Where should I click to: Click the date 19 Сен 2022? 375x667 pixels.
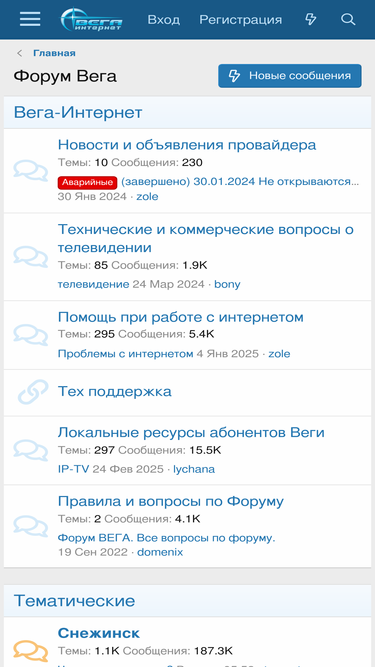pos(93,553)
